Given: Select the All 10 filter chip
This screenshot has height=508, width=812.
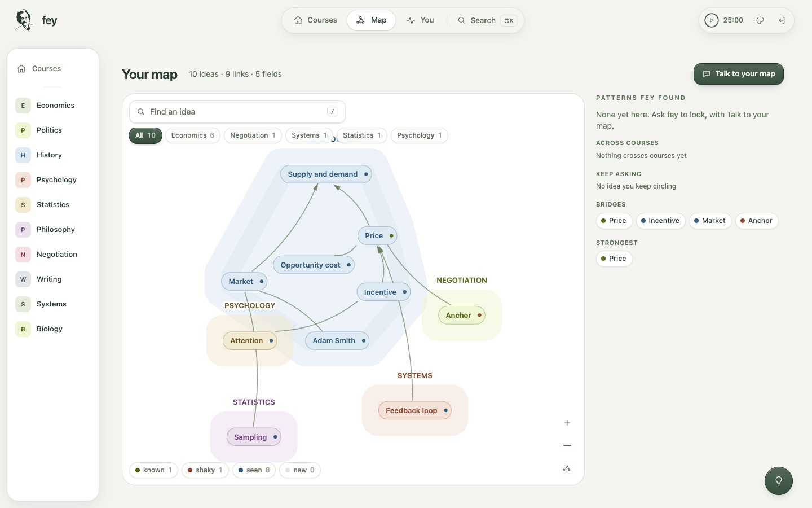Looking at the screenshot, I should pos(145,135).
